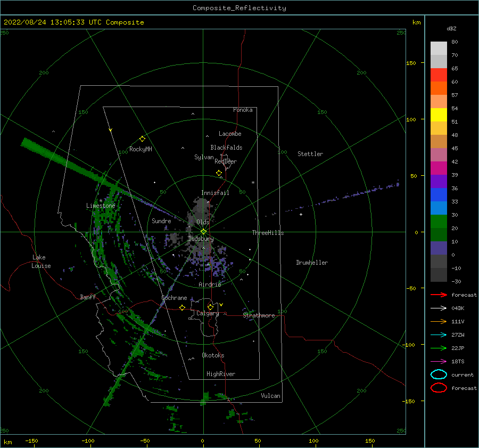Screen dimensions: 479x448
Task: Click the cyan 27ZW arrow icon
Action: [x=439, y=335]
